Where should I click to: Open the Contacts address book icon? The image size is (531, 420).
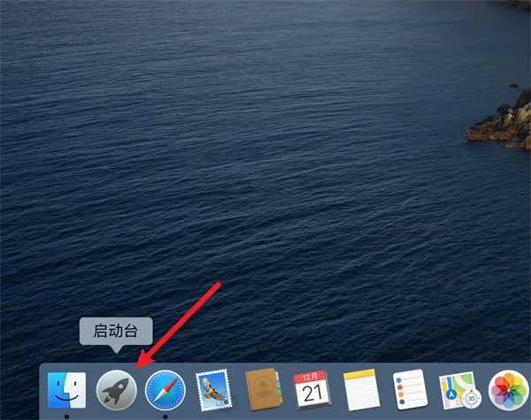263,390
